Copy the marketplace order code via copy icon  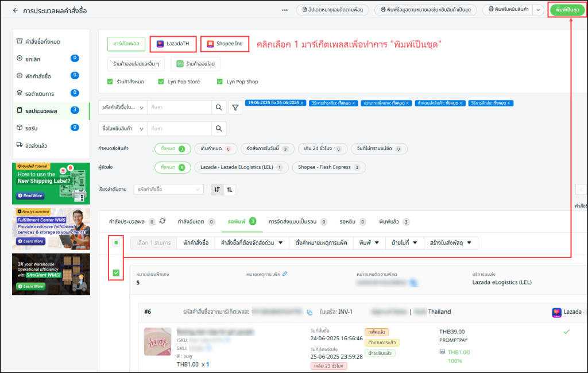[310, 312]
